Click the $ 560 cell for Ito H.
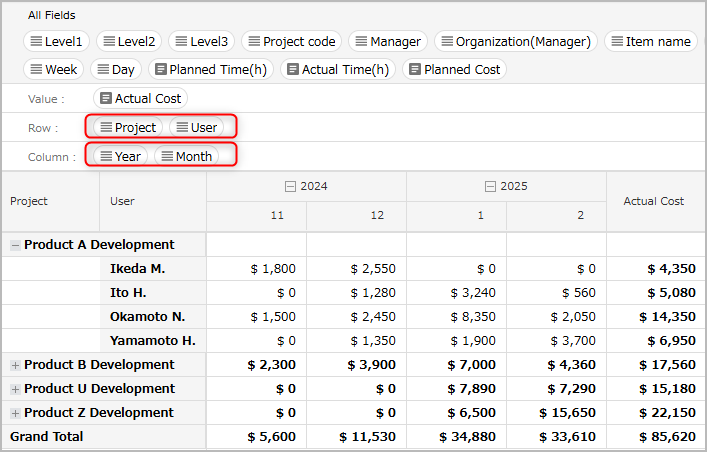Image resolution: width=707 pixels, height=452 pixels. click(557, 293)
